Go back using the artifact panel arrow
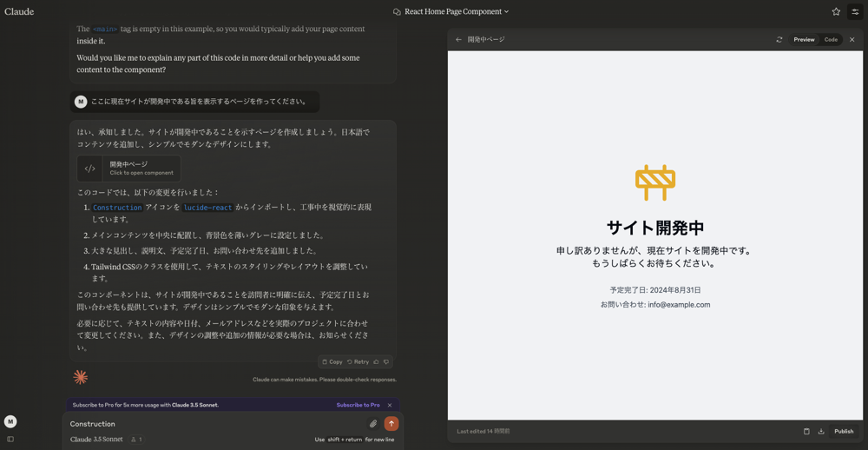Screen dimensions: 868x450 (x=458, y=40)
